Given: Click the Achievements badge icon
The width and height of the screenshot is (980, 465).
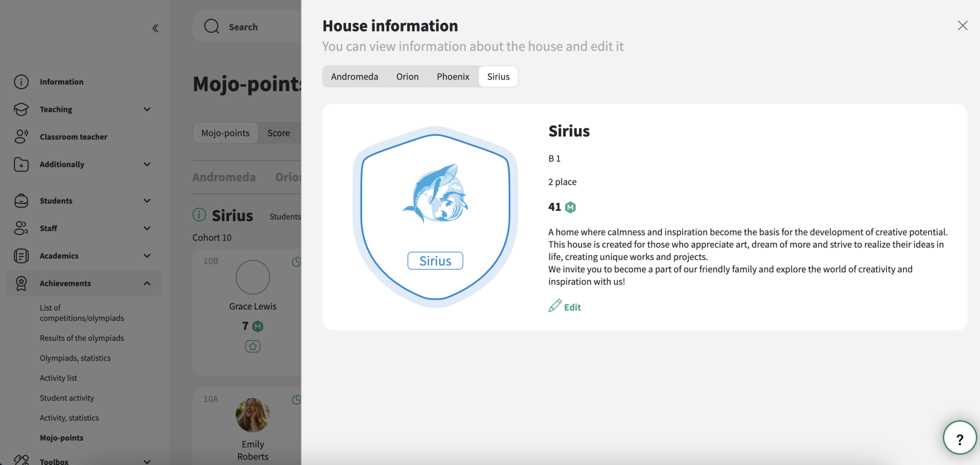Looking at the screenshot, I should [x=21, y=283].
